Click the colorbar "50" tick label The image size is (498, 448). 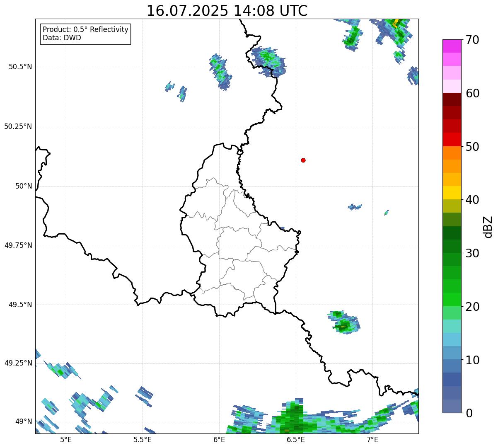[x=472, y=147]
